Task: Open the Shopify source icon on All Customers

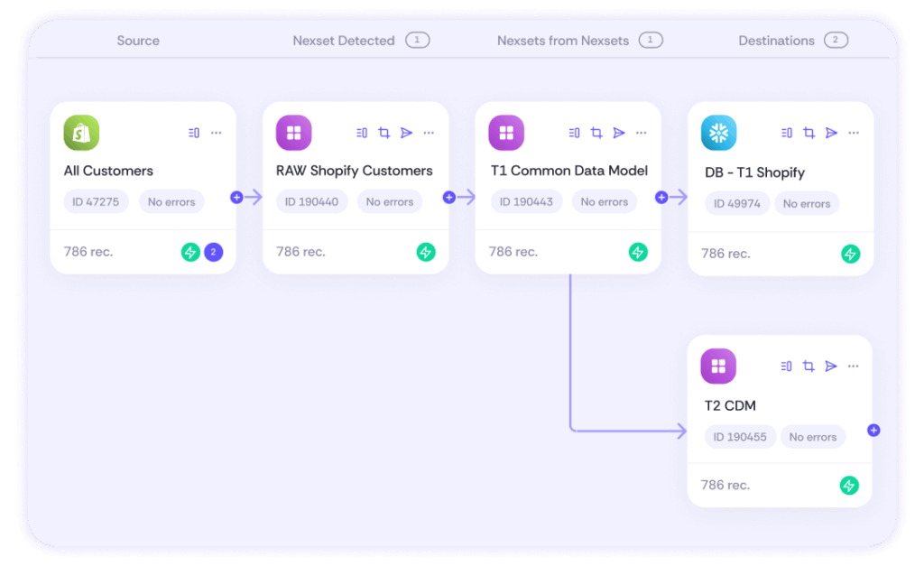Action: pos(80,133)
